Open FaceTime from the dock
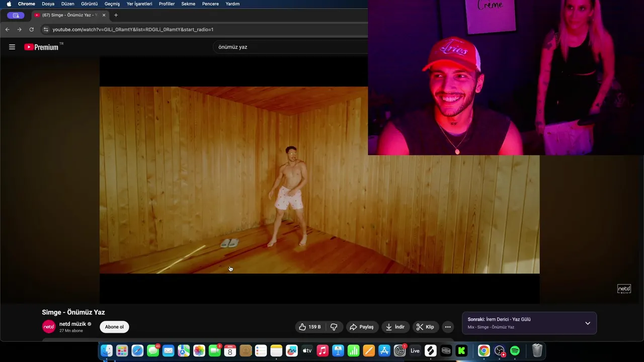The image size is (644, 362). (214, 350)
